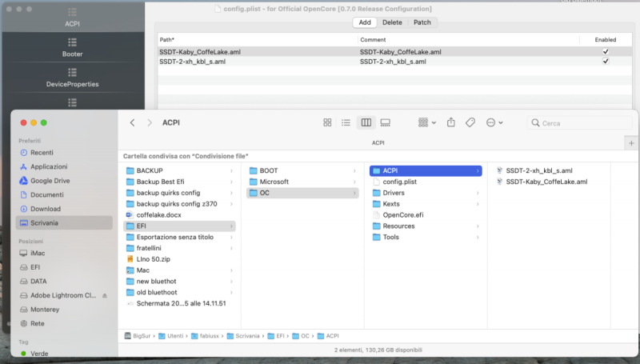Open Recenti in the Finder sidebar

64,153
